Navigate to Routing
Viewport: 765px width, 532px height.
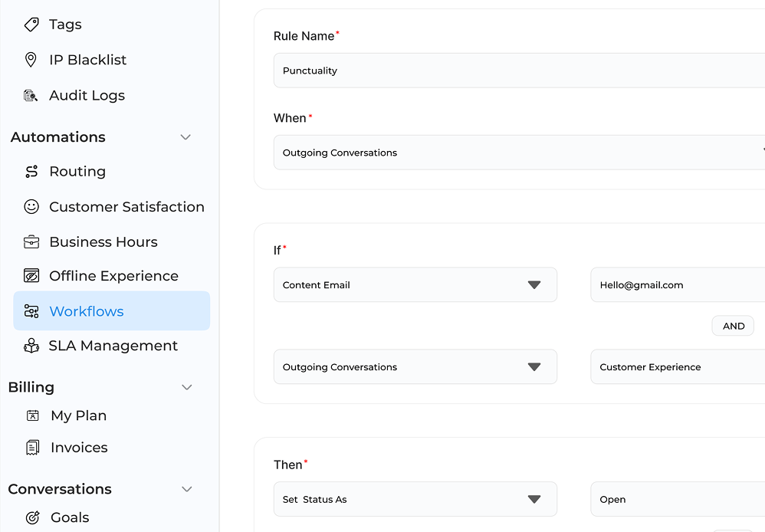(x=77, y=171)
